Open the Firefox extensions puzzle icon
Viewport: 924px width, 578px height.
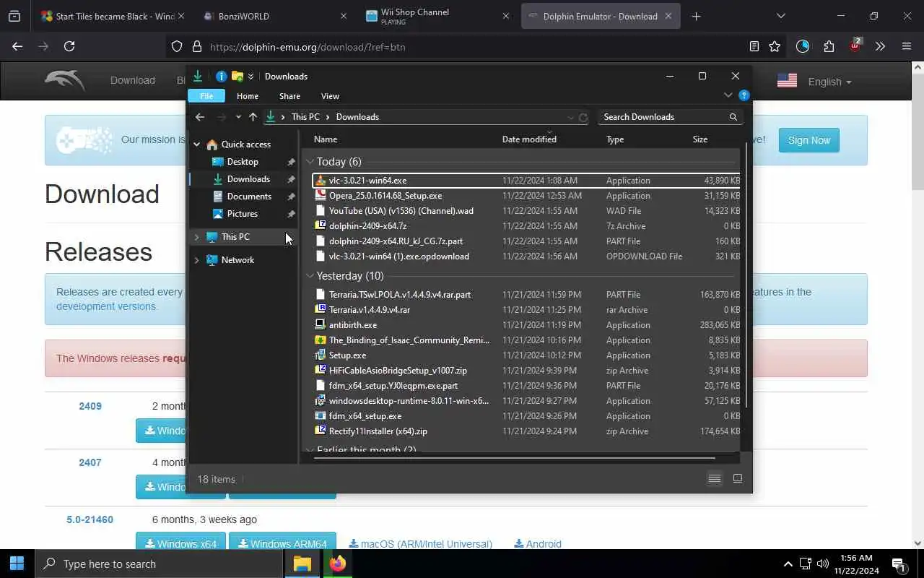coord(829,46)
